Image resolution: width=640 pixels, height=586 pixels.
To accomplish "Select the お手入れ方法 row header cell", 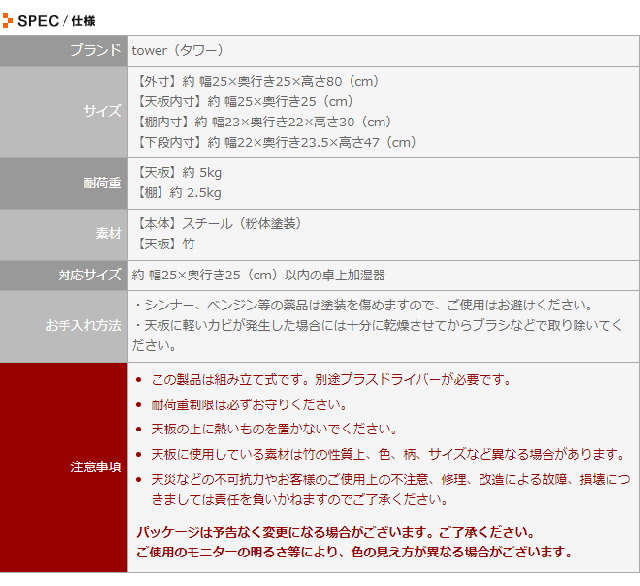I will (x=83, y=326).
